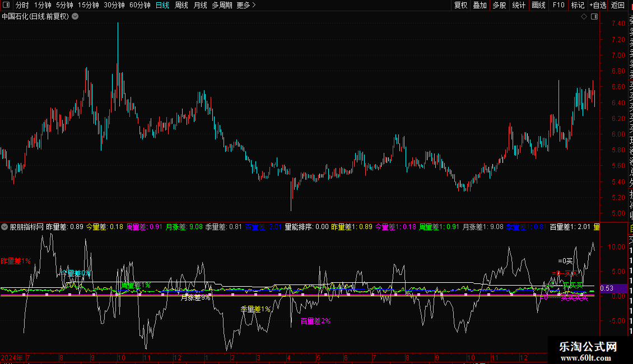Screen dimensions: 633x364
Task: Switch to the 月线 monthly tab
Action: 200,5
